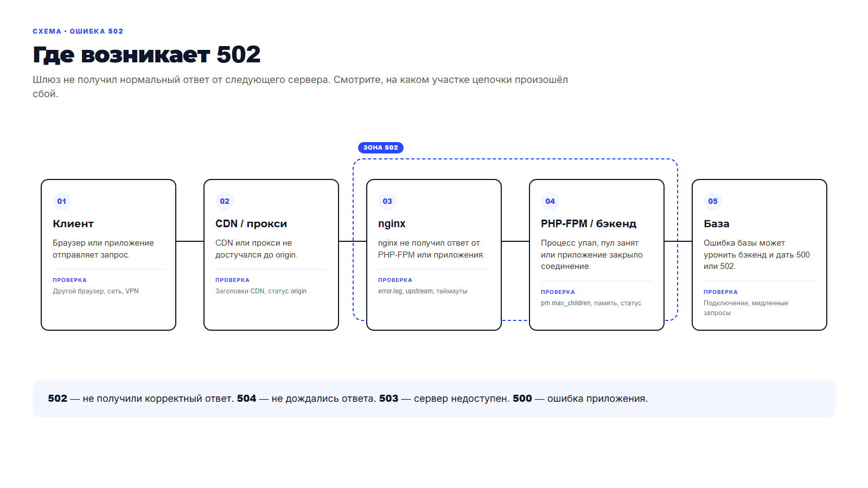Click the bold «503» in footer note

388,399
